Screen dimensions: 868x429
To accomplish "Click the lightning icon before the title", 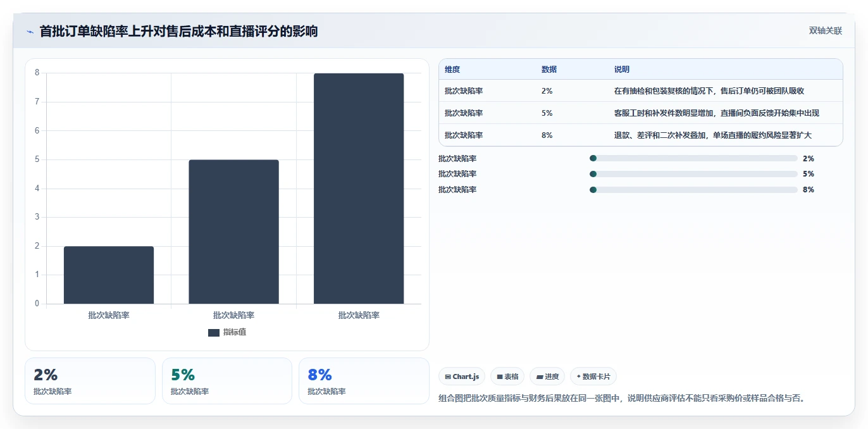I will click(30, 32).
